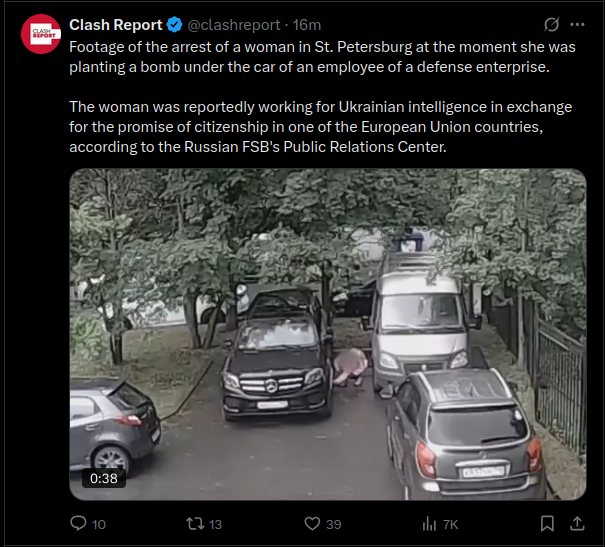The image size is (605, 547).
Task: Click the 10 replies count
Action: 99,525
